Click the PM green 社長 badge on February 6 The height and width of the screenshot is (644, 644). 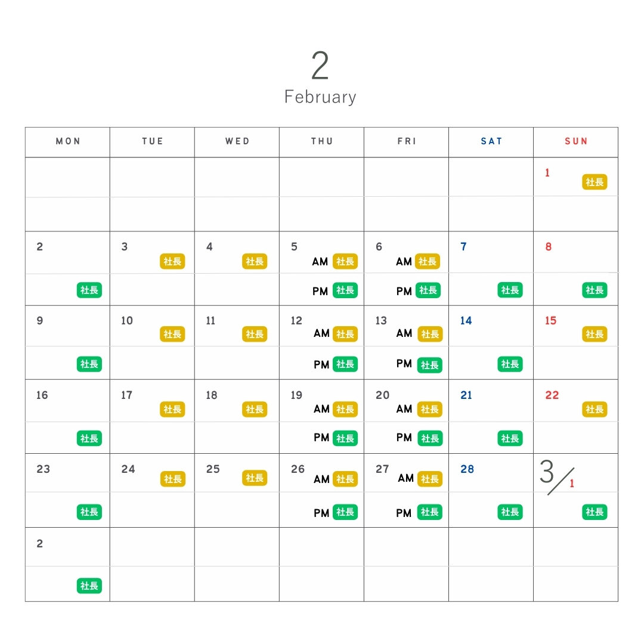click(428, 290)
